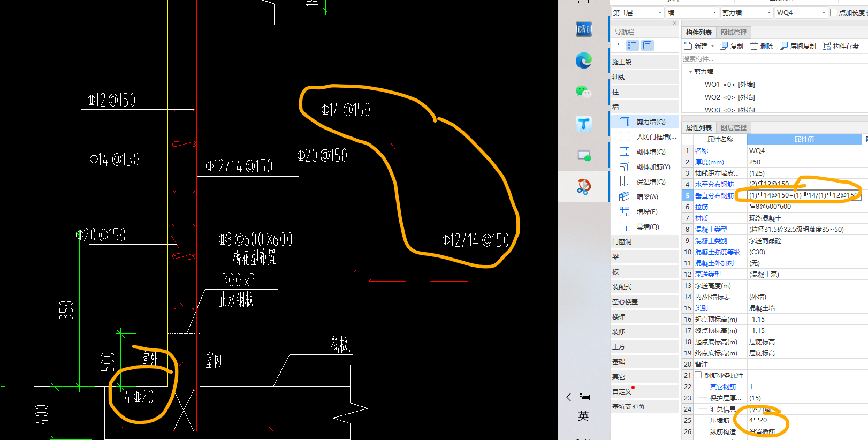Screen dimensions: 868x440
Task: Select 剪力墙(Q) in the wall component list
Action: 650,122
